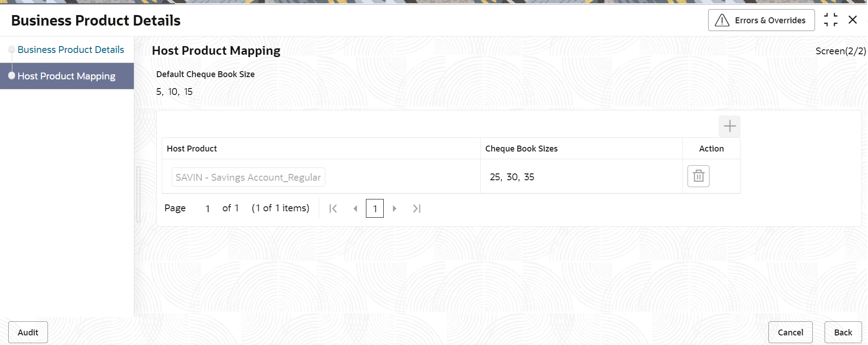The width and height of the screenshot is (868, 345).
Task: Collapse the dialog with restore icon
Action: 831,20
